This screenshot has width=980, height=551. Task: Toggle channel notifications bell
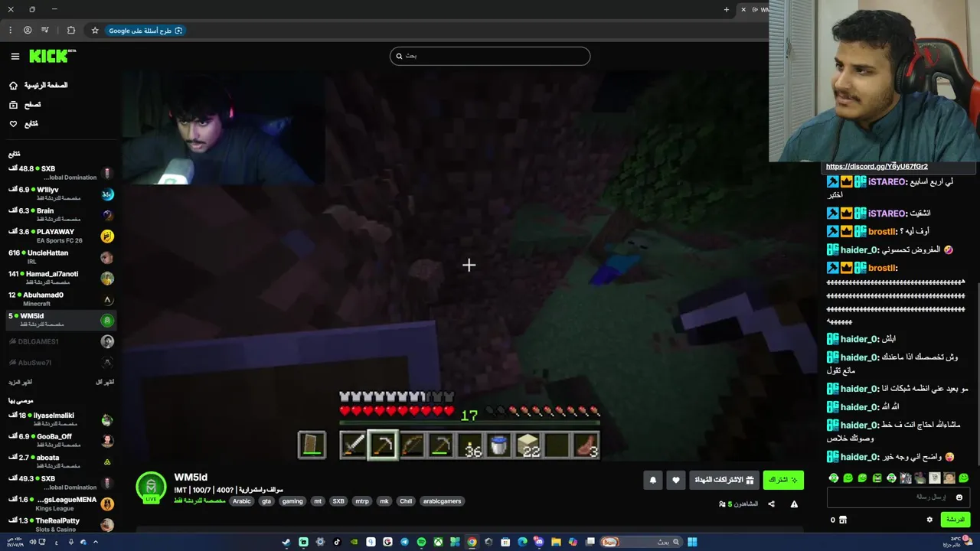tap(653, 480)
